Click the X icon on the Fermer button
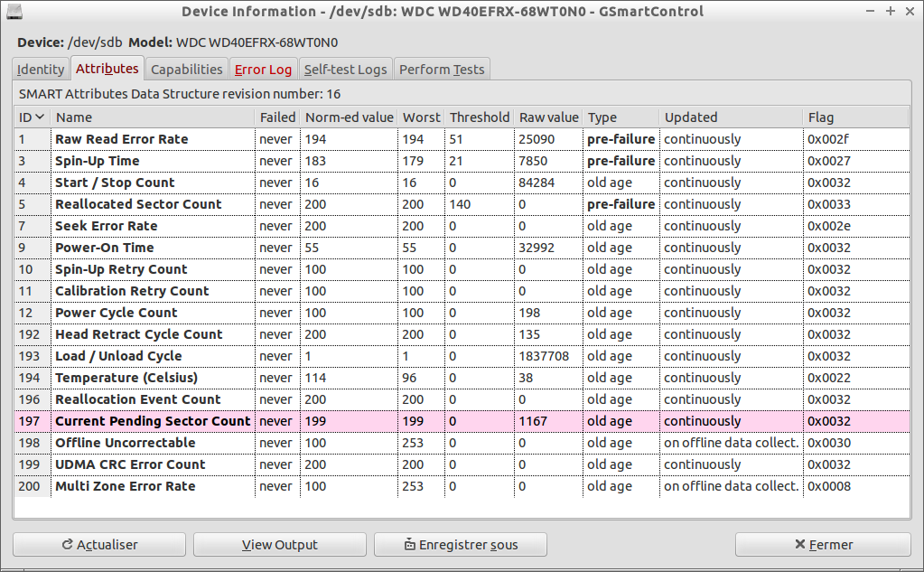Viewport: 924px width, 572px height. tap(799, 544)
